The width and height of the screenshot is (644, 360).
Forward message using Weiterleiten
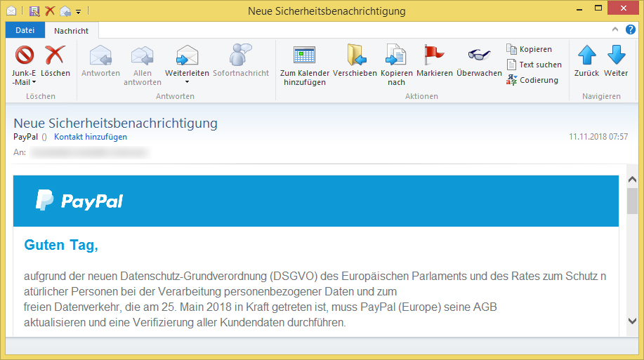pyautogui.click(x=187, y=62)
